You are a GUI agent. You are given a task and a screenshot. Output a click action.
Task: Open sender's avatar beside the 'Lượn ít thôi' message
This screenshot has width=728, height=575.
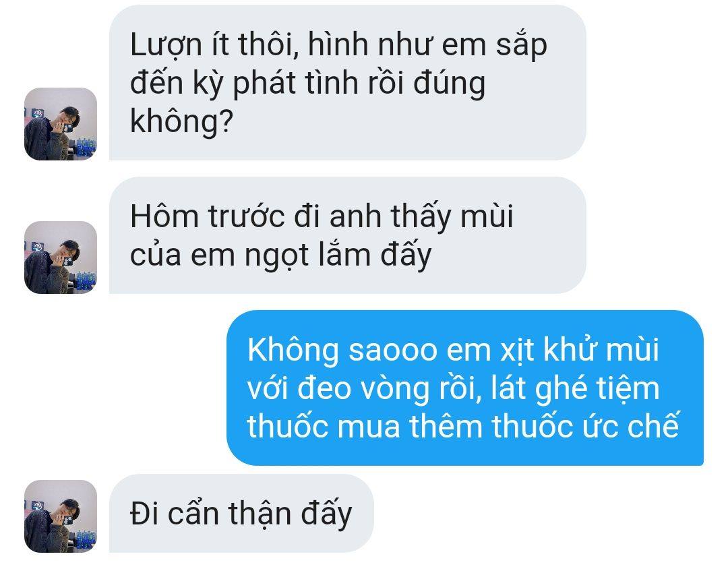click(x=61, y=124)
